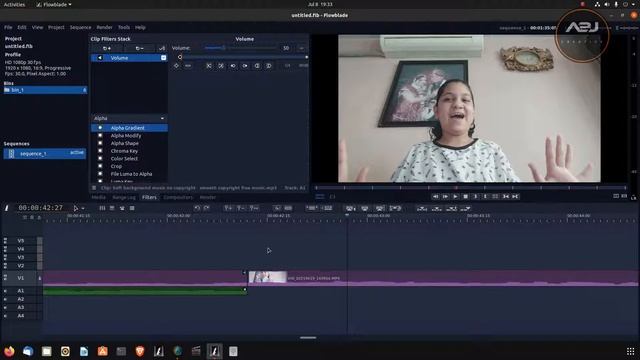Screen dimensions: 640x360
Task: Select the green audio clip on A1
Action: pos(145,291)
